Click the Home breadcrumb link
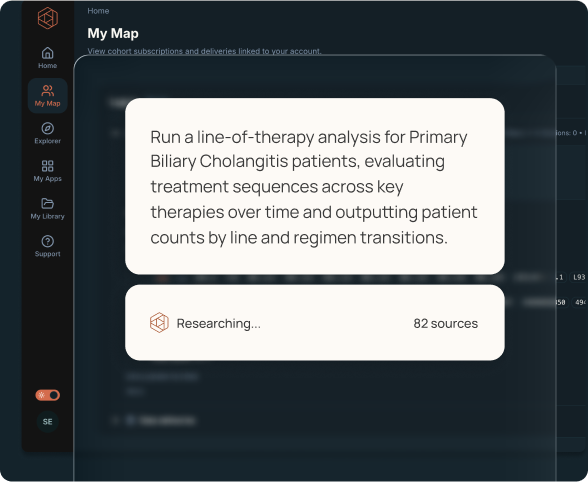 click(98, 11)
